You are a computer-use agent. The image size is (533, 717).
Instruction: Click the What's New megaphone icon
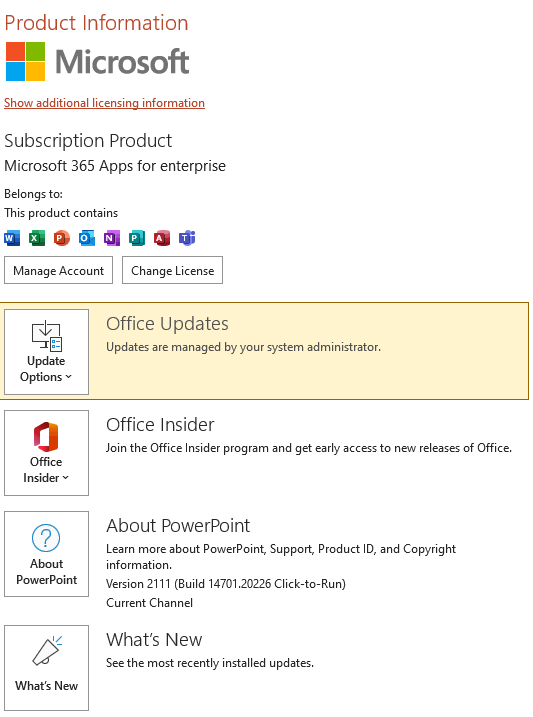[47, 650]
